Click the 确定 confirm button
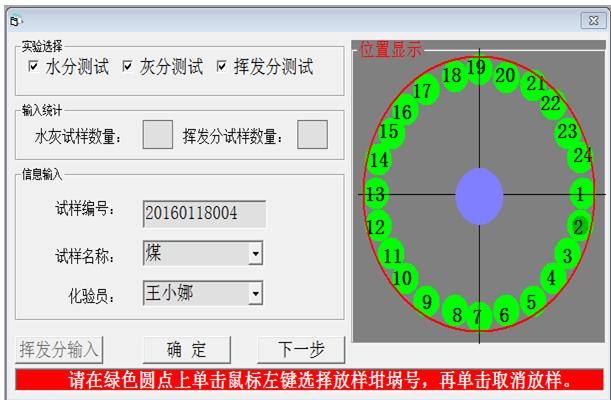The height and width of the screenshot is (400, 611). 187,349
